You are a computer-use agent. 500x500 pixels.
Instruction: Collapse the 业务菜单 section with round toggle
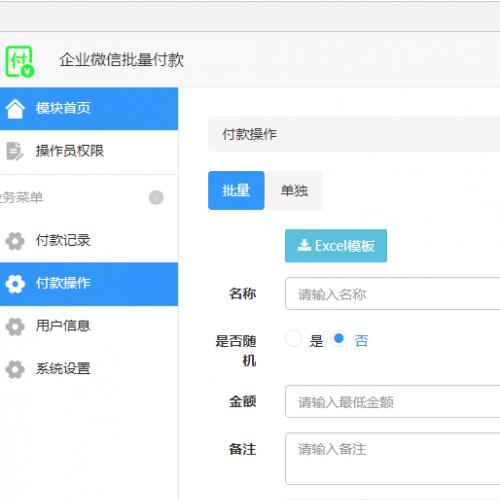156,197
